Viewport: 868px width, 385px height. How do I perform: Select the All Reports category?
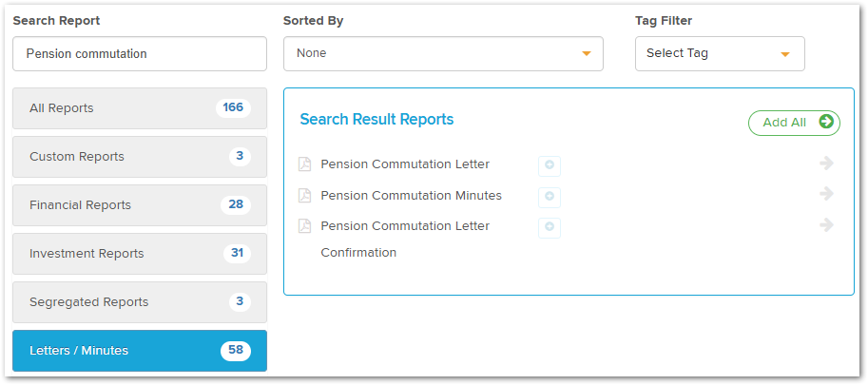tap(140, 108)
